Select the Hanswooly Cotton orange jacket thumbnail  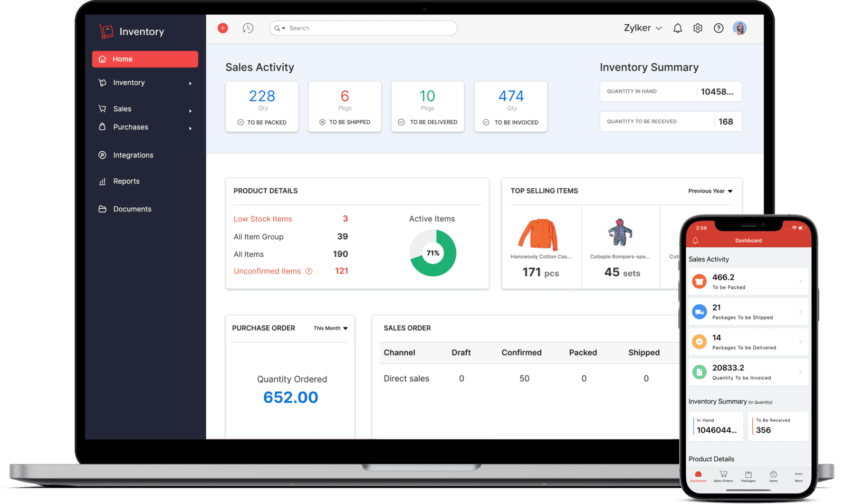click(539, 234)
